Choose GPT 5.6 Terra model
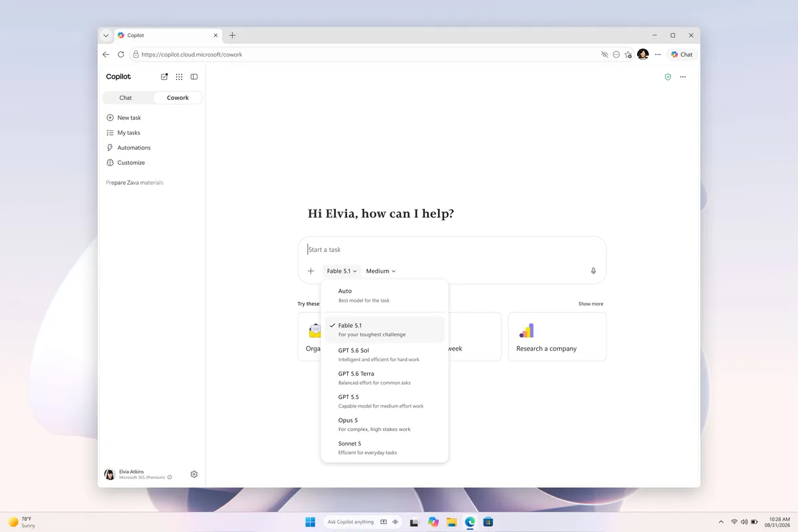This screenshot has height=532, width=798. point(384,378)
